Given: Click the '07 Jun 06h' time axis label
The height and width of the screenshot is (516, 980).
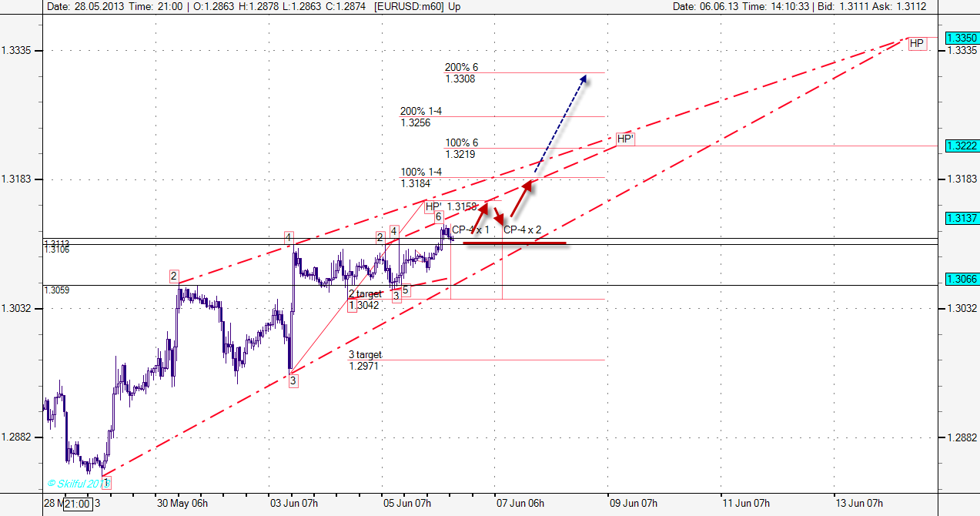Looking at the screenshot, I should point(520,504).
